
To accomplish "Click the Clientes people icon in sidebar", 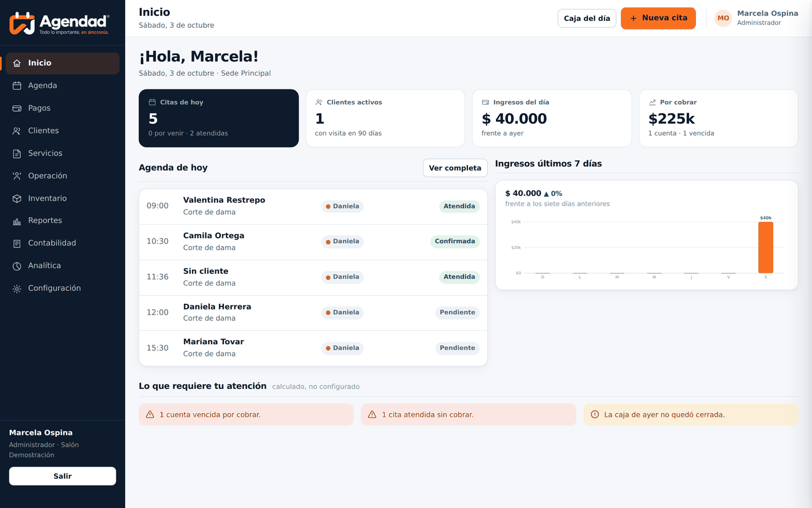I will tap(17, 131).
